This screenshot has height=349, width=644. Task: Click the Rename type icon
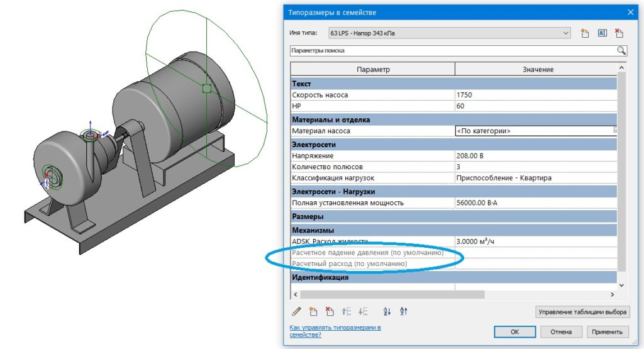click(602, 33)
